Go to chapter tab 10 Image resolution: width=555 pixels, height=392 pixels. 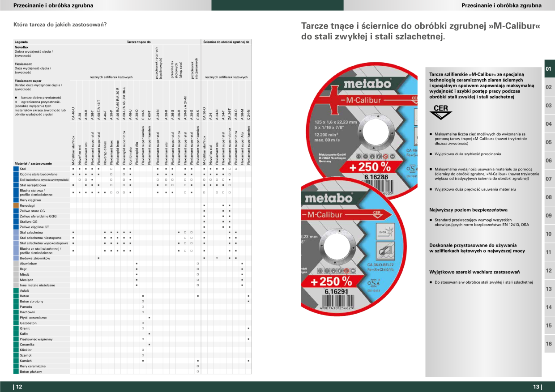pyautogui.click(x=549, y=234)
